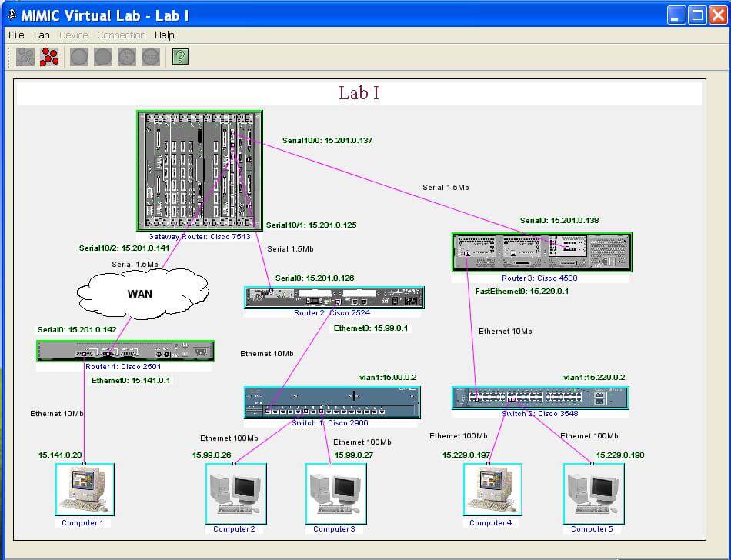Image resolution: width=731 pixels, height=560 pixels.
Task: Open the File menu
Action: (15, 35)
